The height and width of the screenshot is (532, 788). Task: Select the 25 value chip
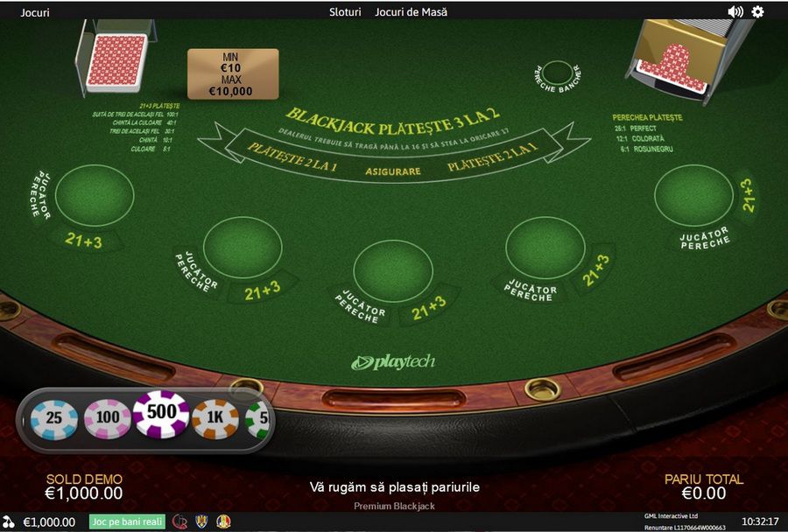(x=54, y=419)
